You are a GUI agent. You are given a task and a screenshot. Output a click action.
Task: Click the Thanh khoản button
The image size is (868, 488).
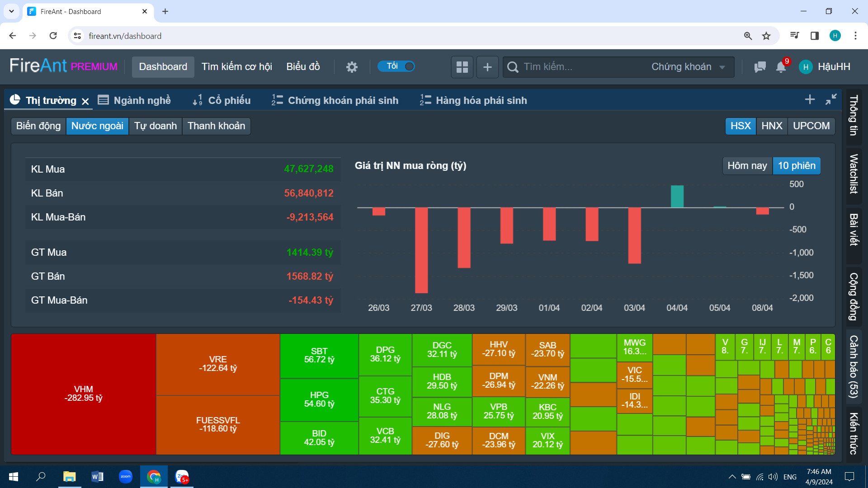(216, 126)
